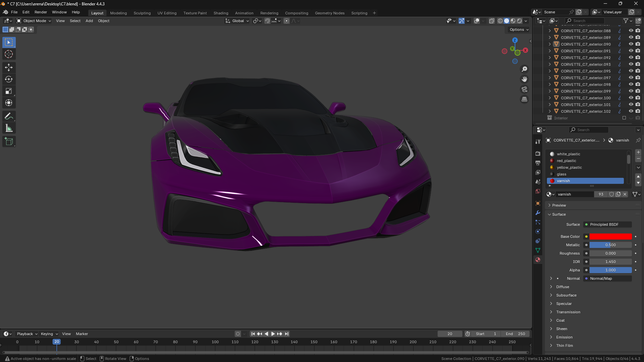
Task: Select the Measure ruler tool
Action: pos(9,128)
